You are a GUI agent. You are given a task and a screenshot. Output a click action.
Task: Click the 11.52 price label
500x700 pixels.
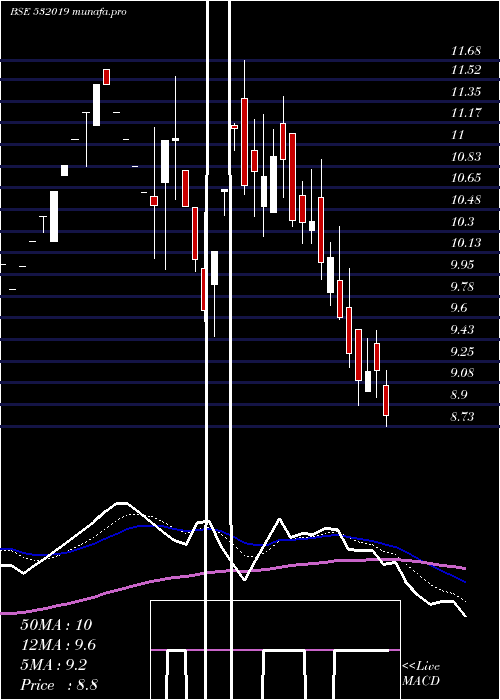pos(466,70)
